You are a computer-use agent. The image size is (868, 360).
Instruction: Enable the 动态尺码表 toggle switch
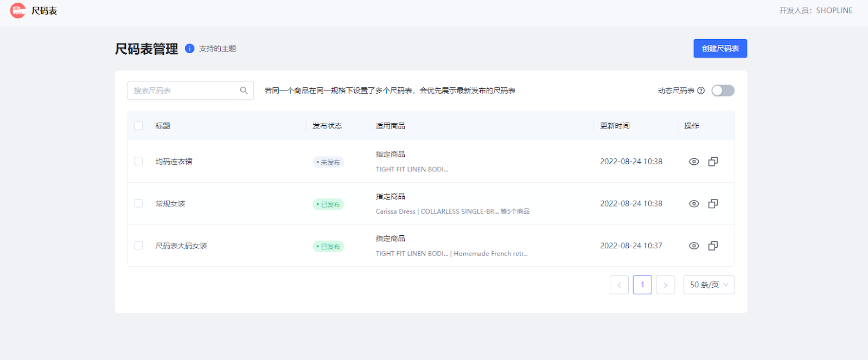point(723,91)
